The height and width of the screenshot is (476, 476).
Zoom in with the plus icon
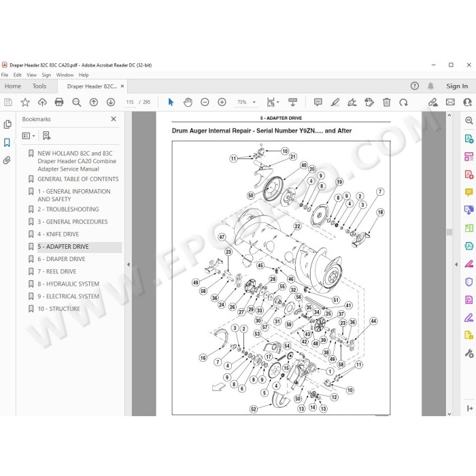pyautogui.click(x=222, y=102)
